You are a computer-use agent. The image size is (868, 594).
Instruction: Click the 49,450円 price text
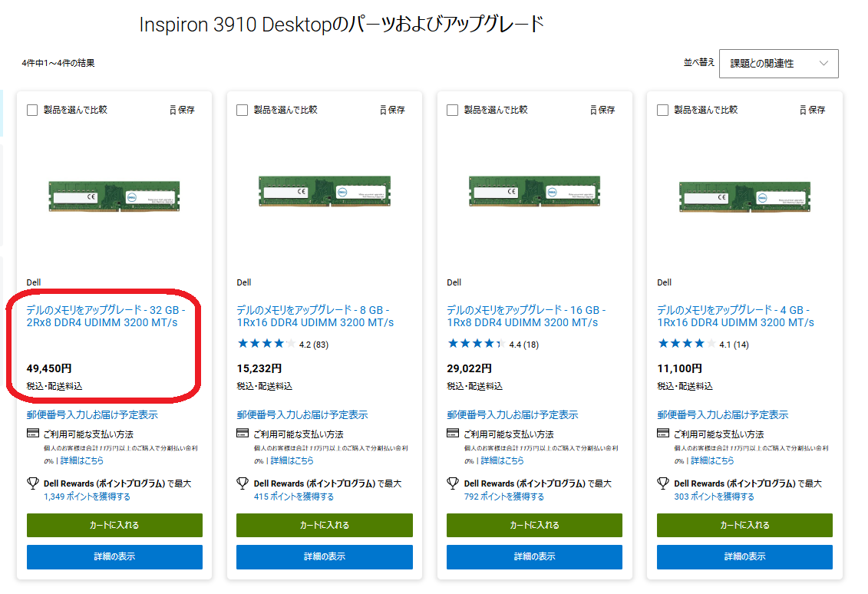tap(49, 368)
